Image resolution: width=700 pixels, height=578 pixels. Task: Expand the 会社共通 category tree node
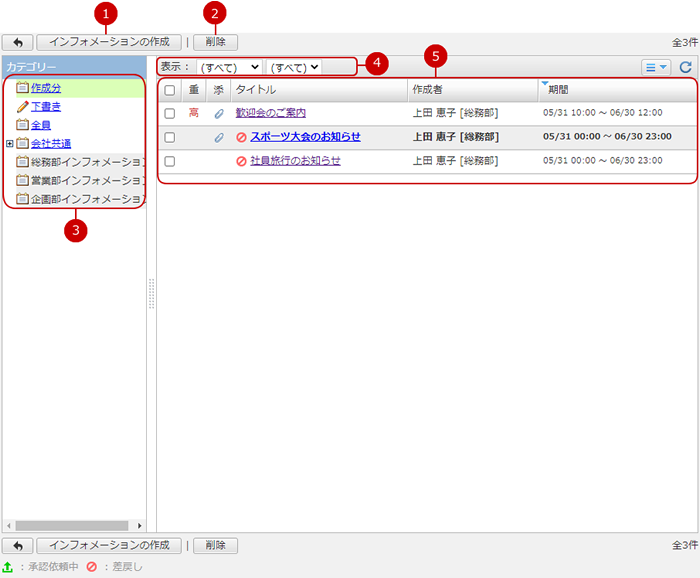point(9,144)
